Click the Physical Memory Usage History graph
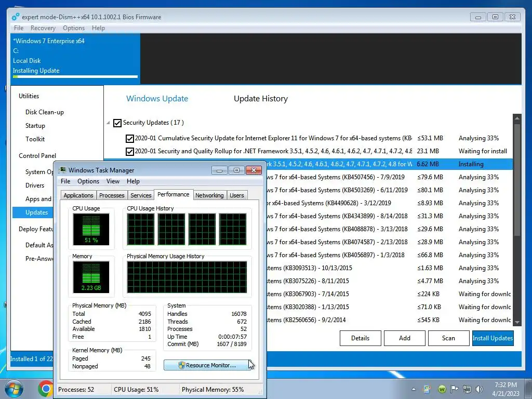Viewport: 532px width, 399px height. [187, 277]
